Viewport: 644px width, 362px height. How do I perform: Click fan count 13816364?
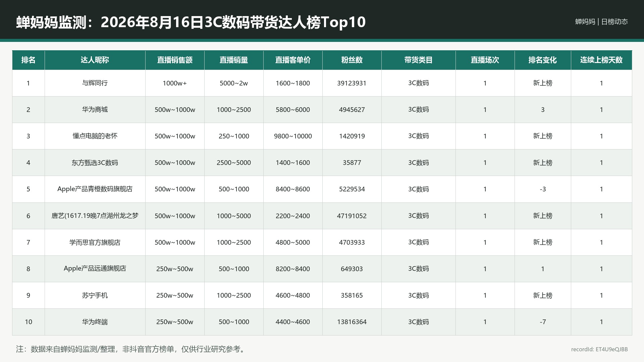point(352,322)
